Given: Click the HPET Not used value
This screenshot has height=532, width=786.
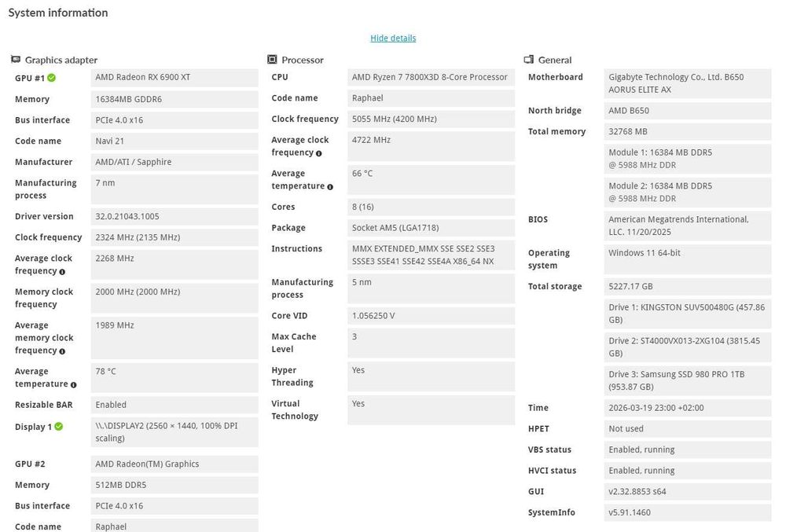Looking at the screenshot, I should (688, 429).
